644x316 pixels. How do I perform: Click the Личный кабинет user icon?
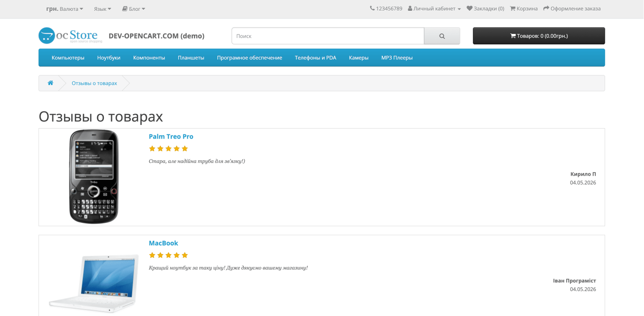(410, 8)
